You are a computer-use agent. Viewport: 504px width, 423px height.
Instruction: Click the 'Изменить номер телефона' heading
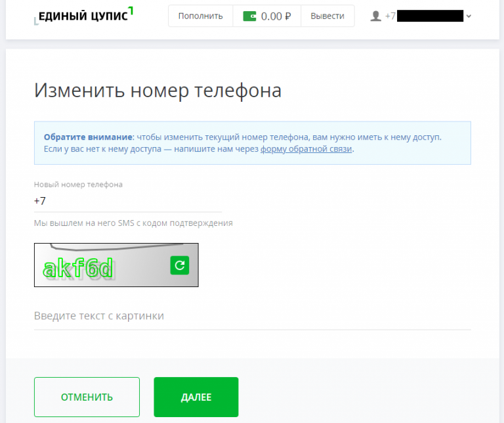157,91
